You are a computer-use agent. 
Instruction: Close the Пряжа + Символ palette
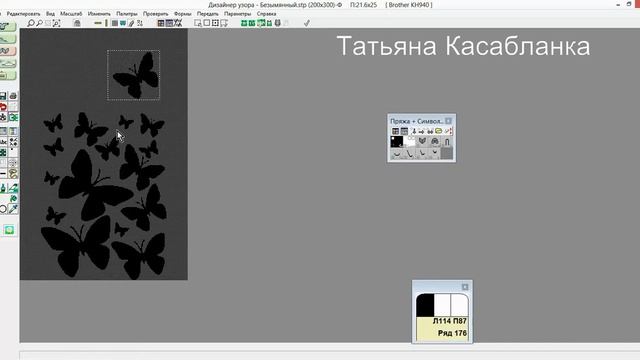click(448, 121)
